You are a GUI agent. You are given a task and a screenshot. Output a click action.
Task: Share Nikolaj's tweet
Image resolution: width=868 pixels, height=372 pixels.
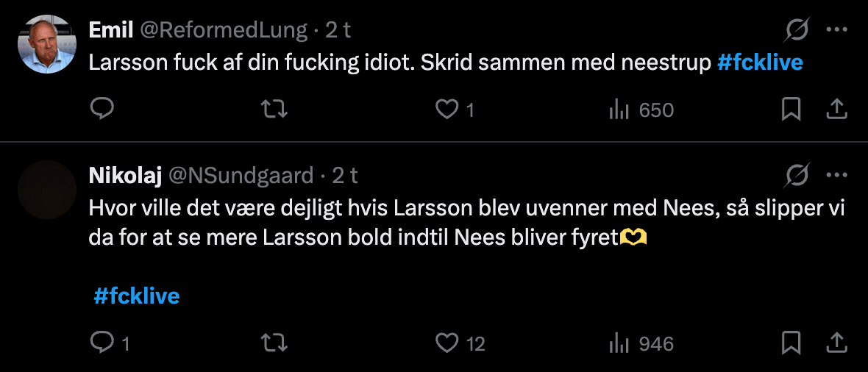coord(836,343)
